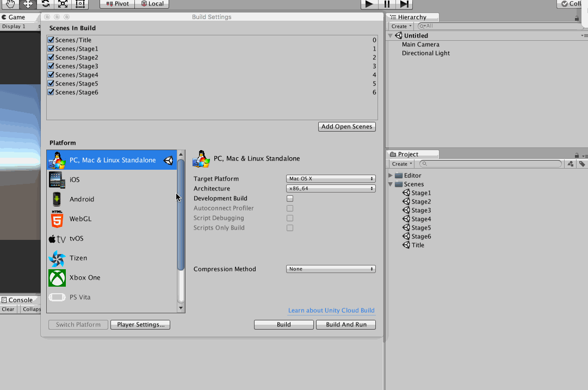Enable Development Build option
This screenshot has width=588, height=390.
(x=290, y=198)
